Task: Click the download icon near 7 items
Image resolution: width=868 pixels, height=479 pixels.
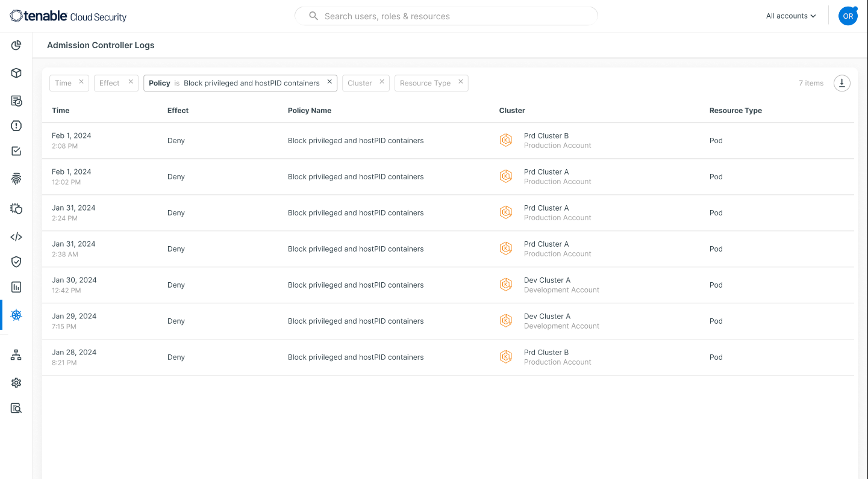Action: click(x=841, y=83)
